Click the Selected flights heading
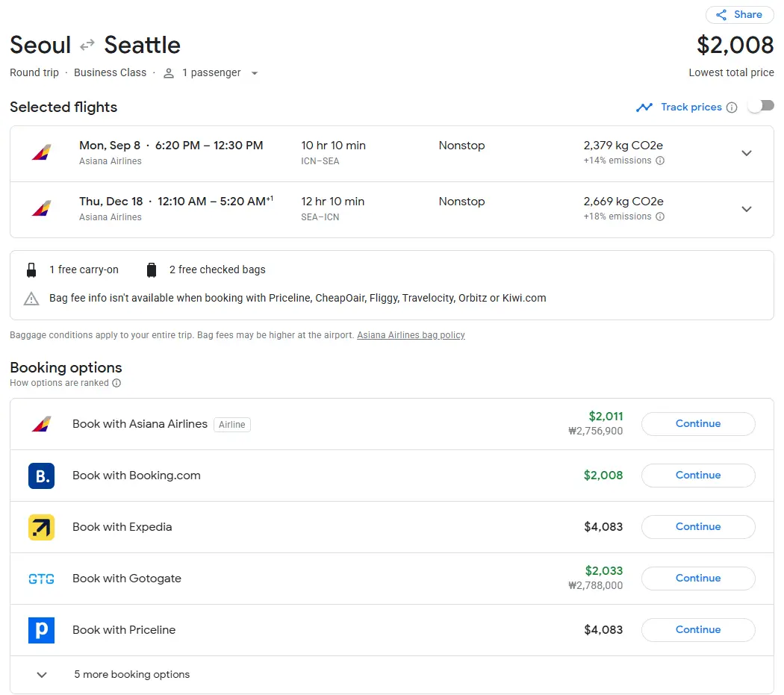 [x=63, y=107]
